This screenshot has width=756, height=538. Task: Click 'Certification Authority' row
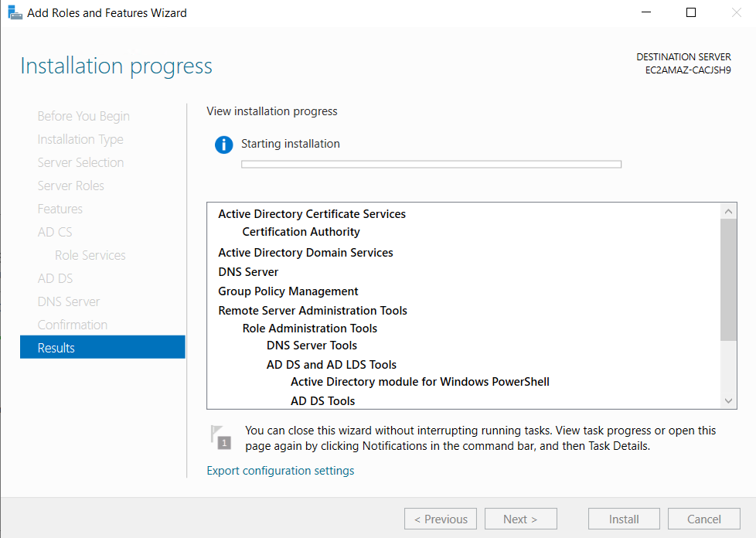(x=301, y=232)
